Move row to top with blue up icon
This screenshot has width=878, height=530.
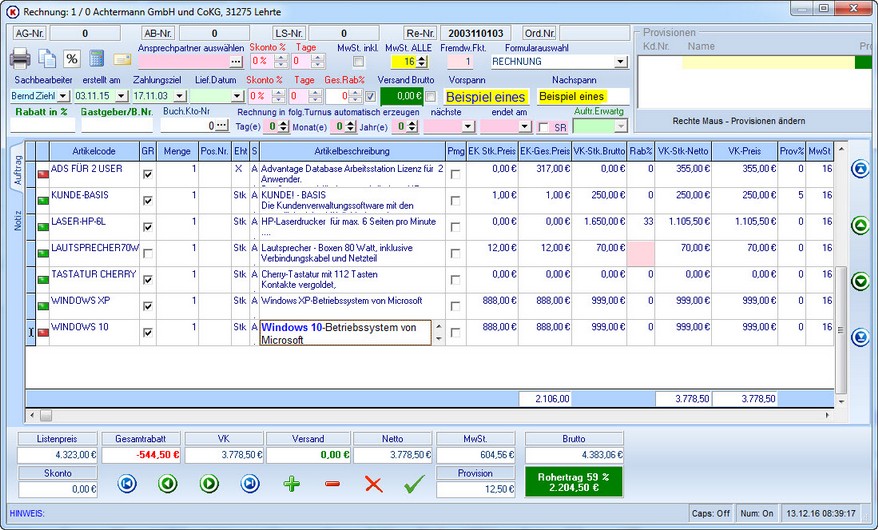860,168
